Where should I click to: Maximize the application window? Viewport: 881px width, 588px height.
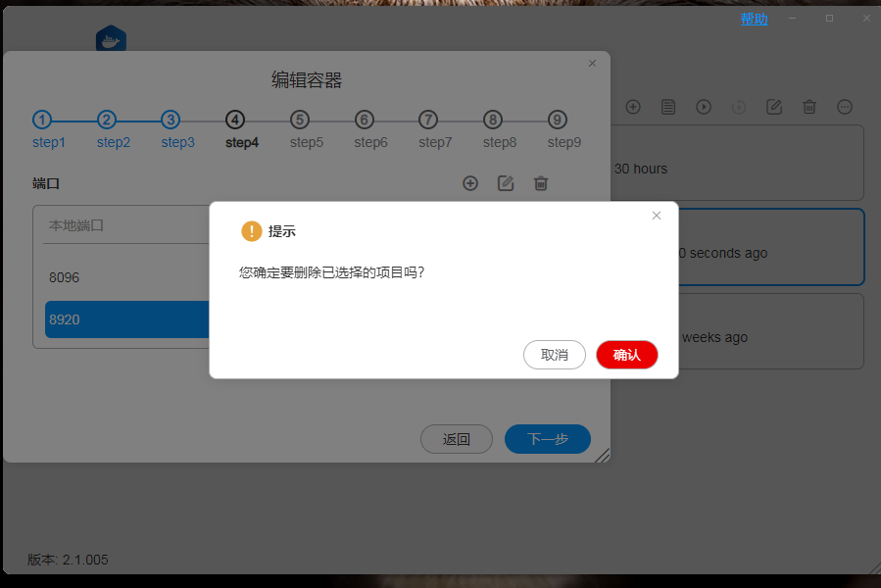point(829,19)
